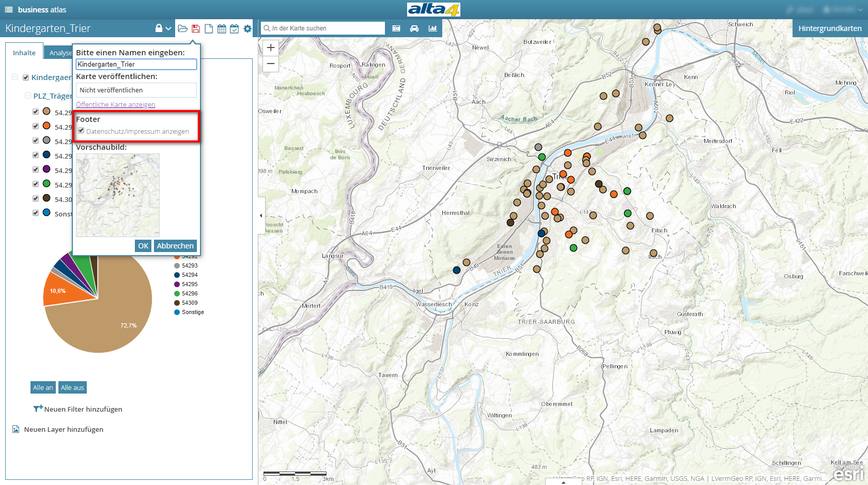Open a saved map via folder icon
Screen dimensions: 868x485
(x=182, y=28)
